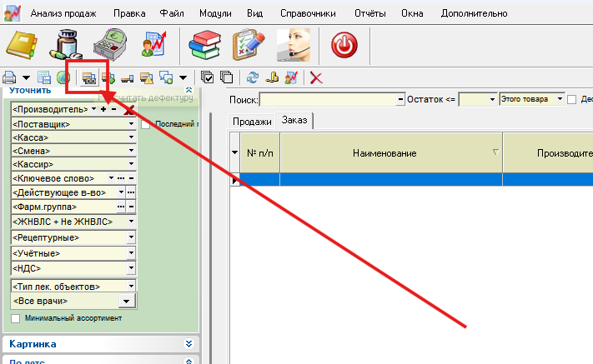Switch to the Заказ tab
This screenshot has height=364, width=593.
coord(294,121)
